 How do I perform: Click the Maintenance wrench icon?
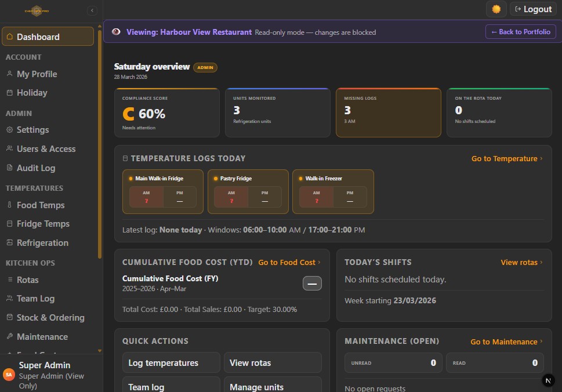click(10, 336)
